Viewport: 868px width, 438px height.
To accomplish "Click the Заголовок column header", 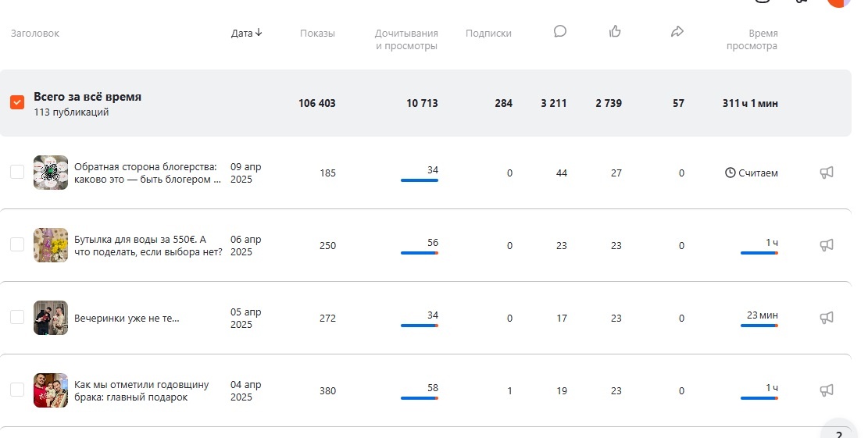I will [35, 34].
